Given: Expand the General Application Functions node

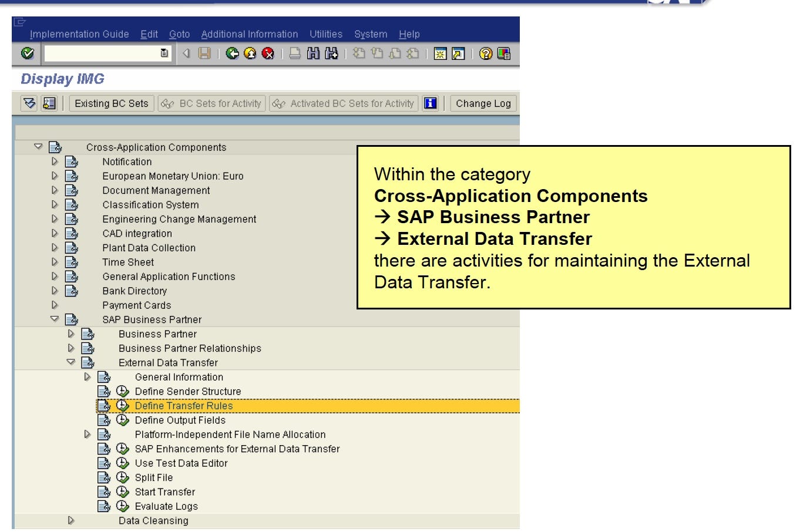Looking at the screenshot, I should click(x=55, y=277).
